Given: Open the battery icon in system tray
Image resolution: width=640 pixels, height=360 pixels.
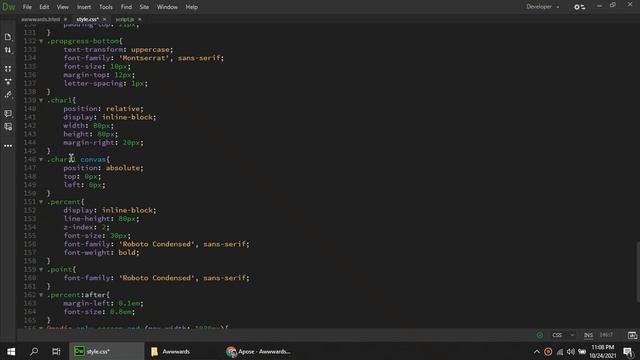Looking at the screenshot, I should [582, 352].
